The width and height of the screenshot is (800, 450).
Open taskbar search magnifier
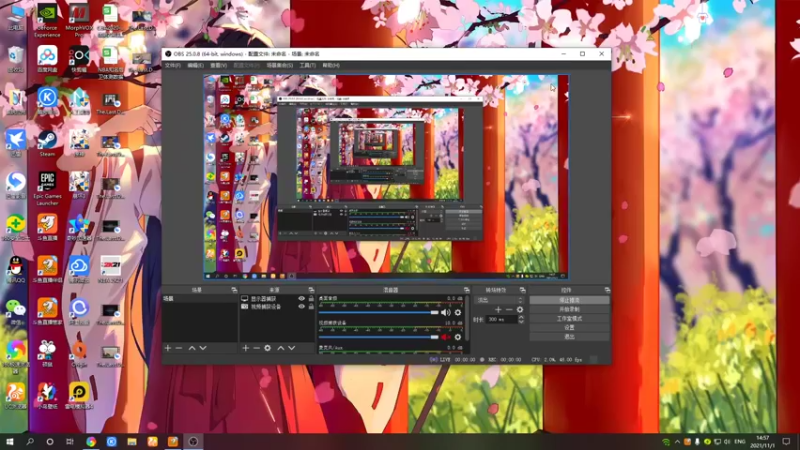(30, 441)
